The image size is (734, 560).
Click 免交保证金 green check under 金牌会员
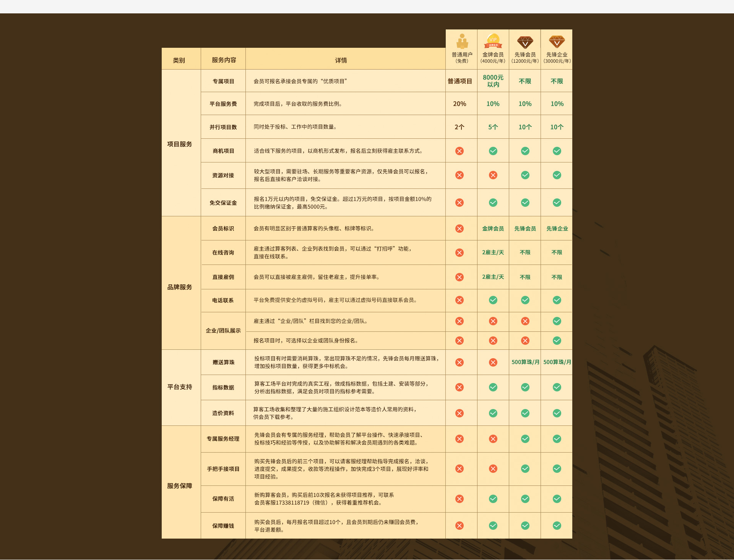click(x=493, y=203)
